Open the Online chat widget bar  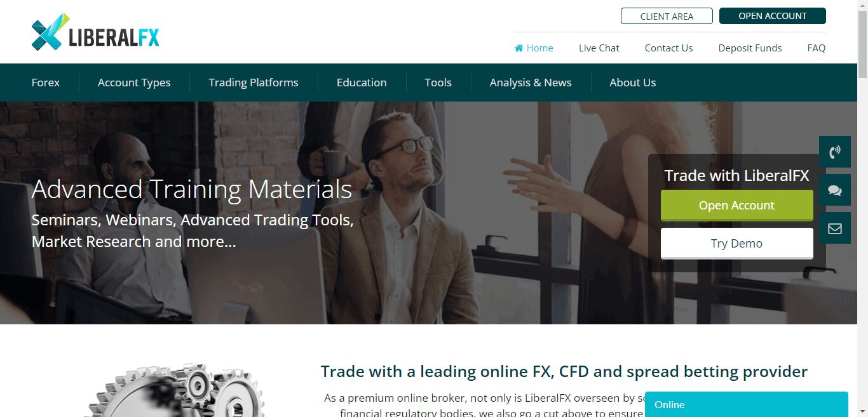tap(747, 404)
